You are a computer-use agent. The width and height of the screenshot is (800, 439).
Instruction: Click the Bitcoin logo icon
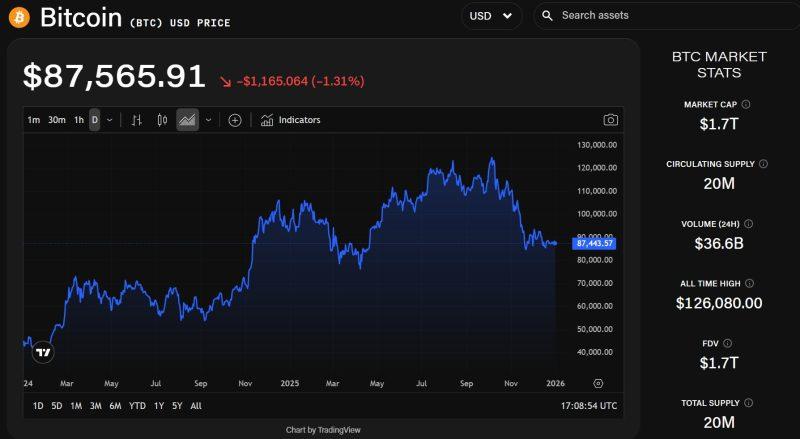pos(19,16)
